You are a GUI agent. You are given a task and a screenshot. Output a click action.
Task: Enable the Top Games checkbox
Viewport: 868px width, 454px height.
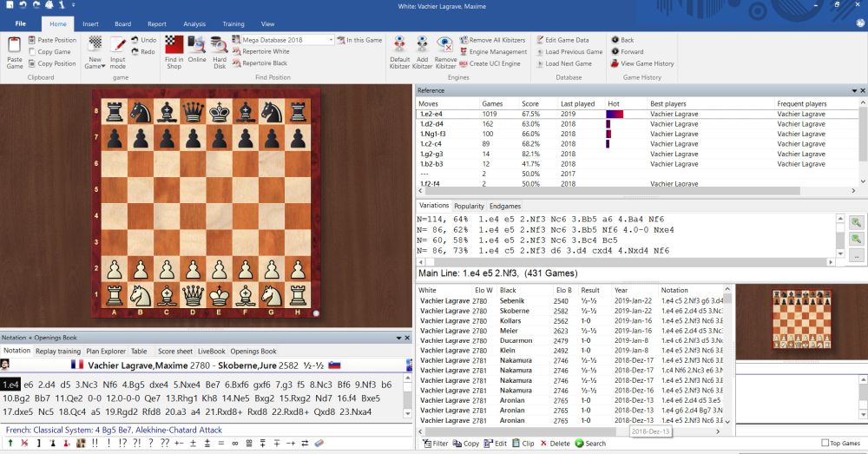coord(825,444)
